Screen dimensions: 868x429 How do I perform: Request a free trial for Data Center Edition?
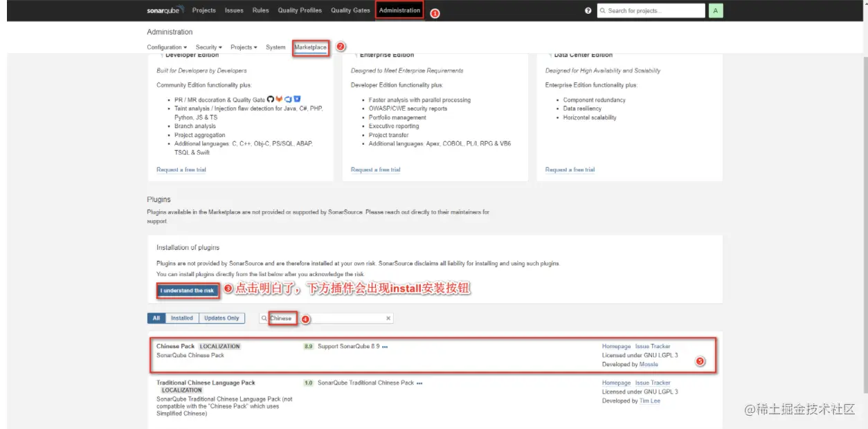pyautogui.click(x=570, y=170)
